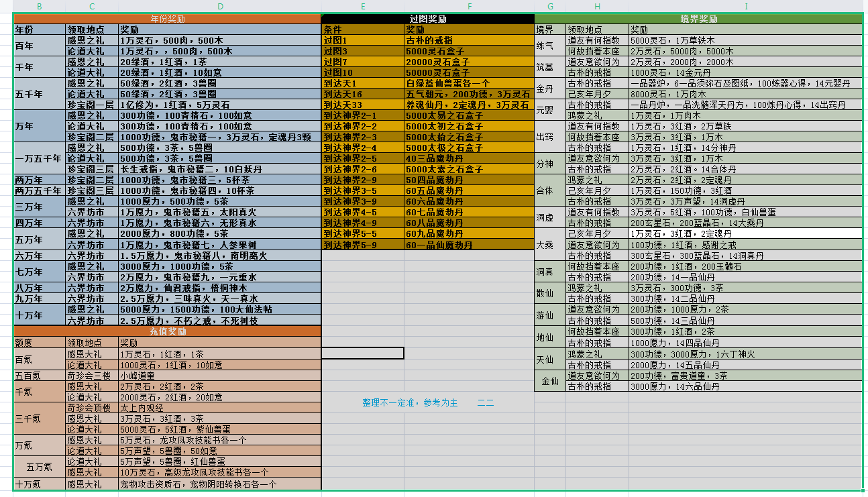Click the blue note 整理不一定准，参考为主
The height and width of the screenshot is (497, 868).
coord(410,402)
